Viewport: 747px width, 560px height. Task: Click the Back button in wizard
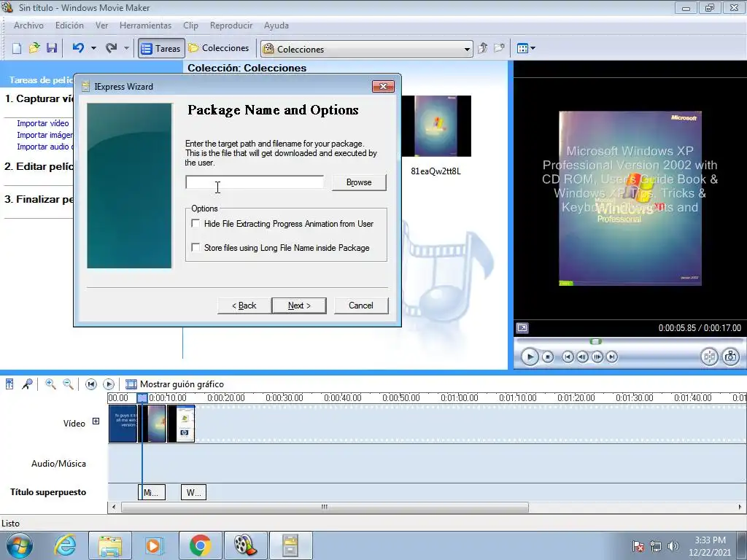244,306
